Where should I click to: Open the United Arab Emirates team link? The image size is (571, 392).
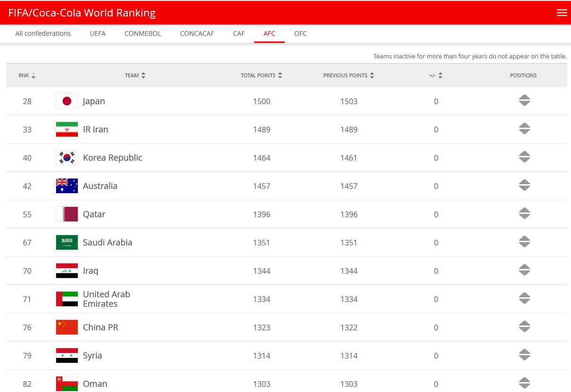pyautogui.click(x=107, y=299)
